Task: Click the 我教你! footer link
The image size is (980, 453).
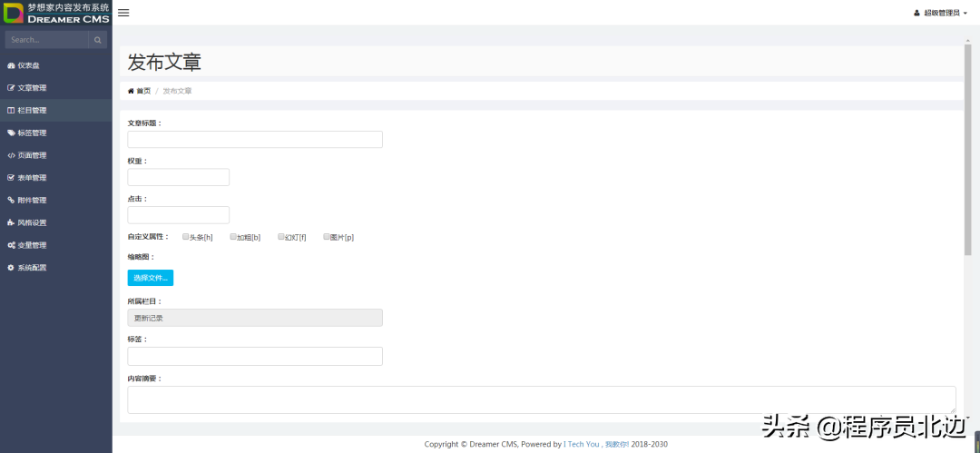Action: (x=616, y=444)
